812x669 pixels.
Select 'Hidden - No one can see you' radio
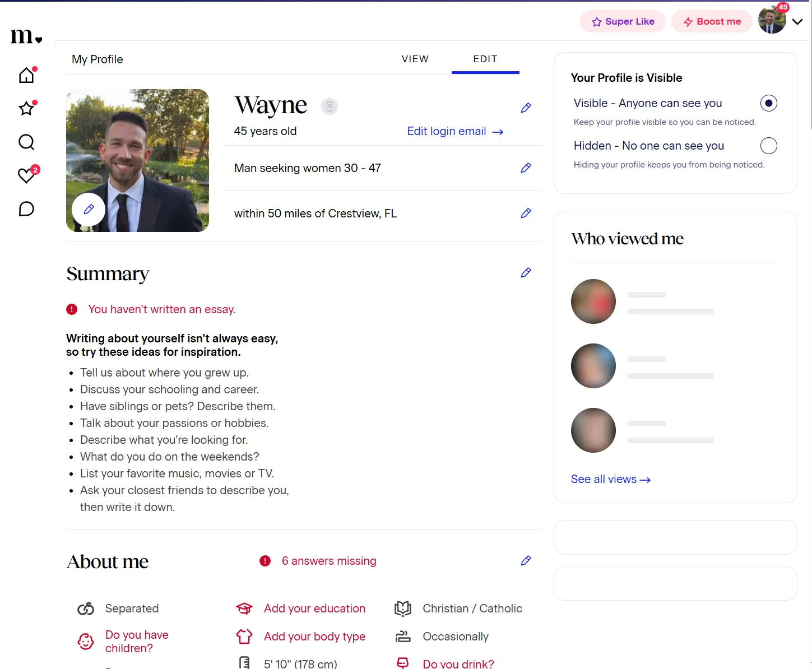coord(768,146)
